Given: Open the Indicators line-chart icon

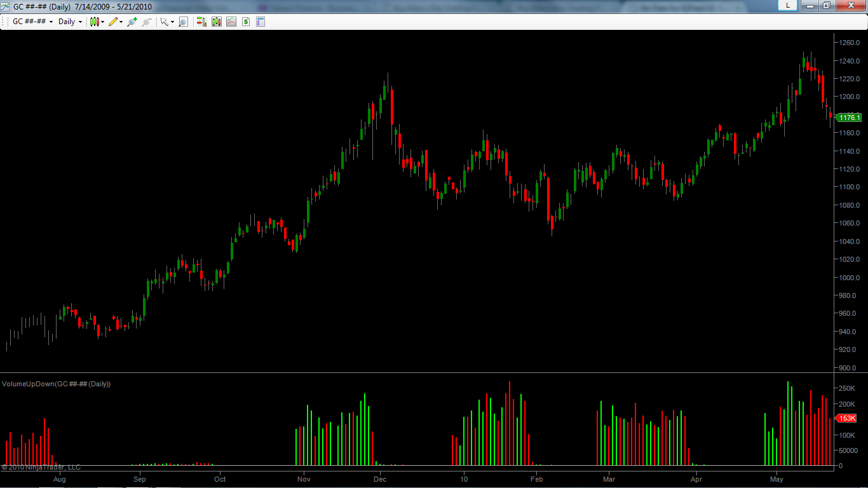Looking at the screenshot, I should click(231, 22).
